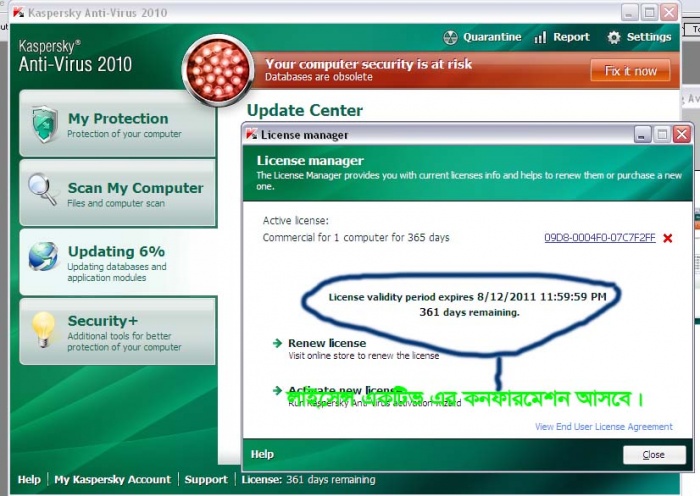Click Kaspersky logo in License manager title

pyautogui.click(x=251, y=134)
